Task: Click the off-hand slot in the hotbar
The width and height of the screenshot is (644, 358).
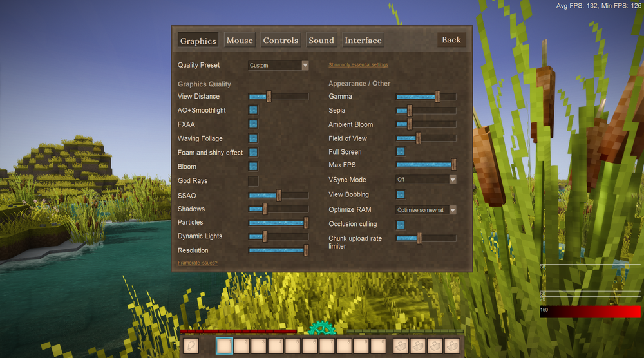Action: click(x=191, y=346)
